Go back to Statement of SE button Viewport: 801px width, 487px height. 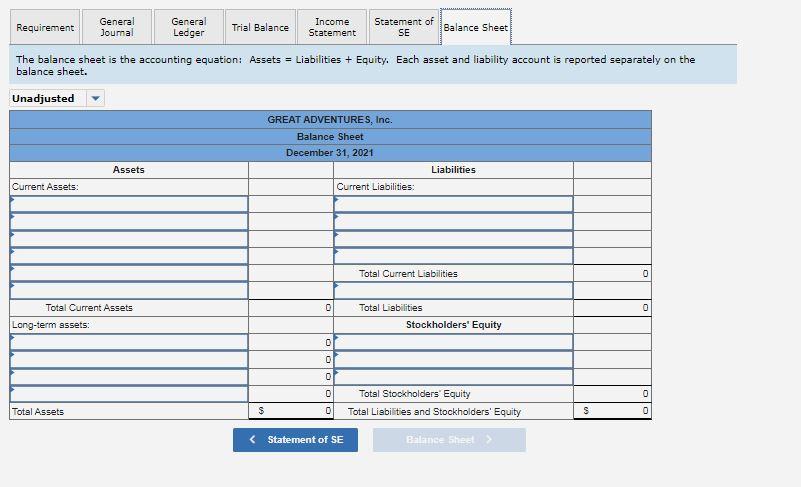coord(295,440)
